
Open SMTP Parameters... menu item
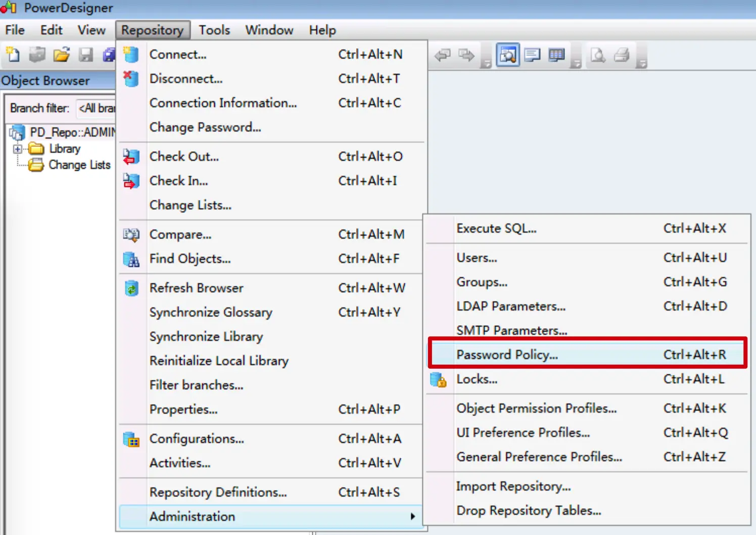coord(587,330)
